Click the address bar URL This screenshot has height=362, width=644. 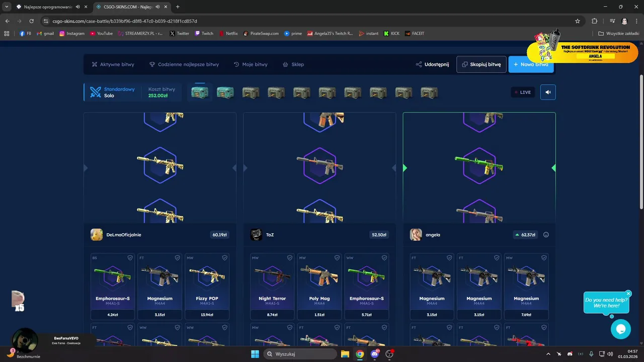[125, 21]
